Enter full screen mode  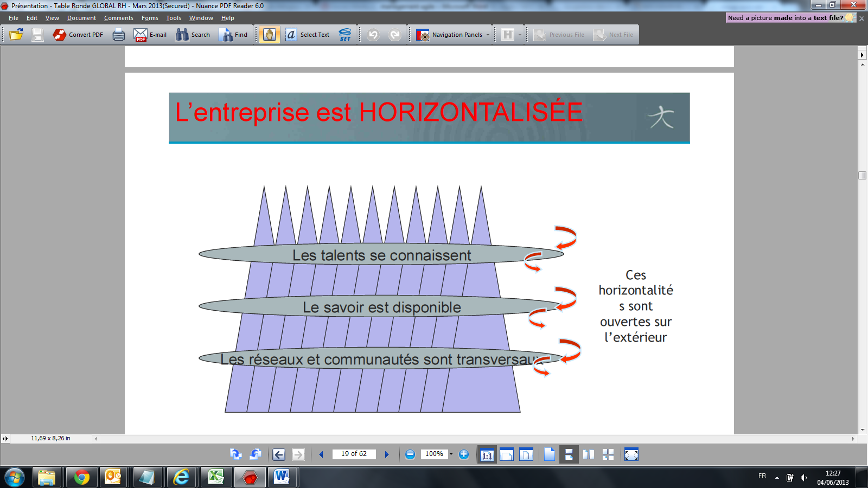[631, 454]
